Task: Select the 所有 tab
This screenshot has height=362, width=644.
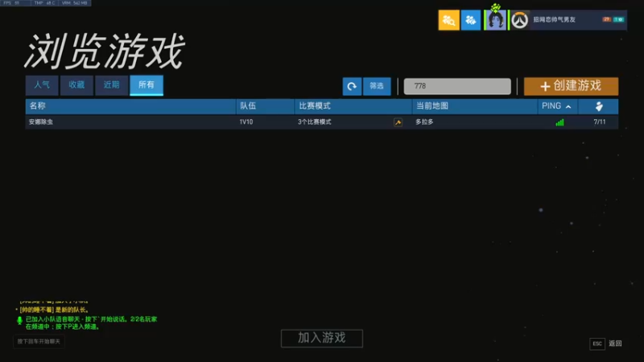Action: (x=147, y=85)
